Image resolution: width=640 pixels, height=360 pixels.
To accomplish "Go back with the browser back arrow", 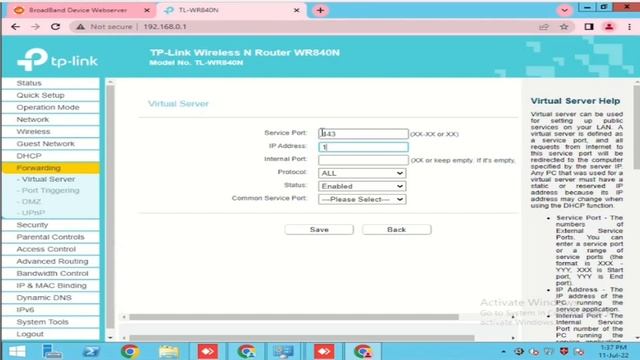I will click(x=16, y=27).
